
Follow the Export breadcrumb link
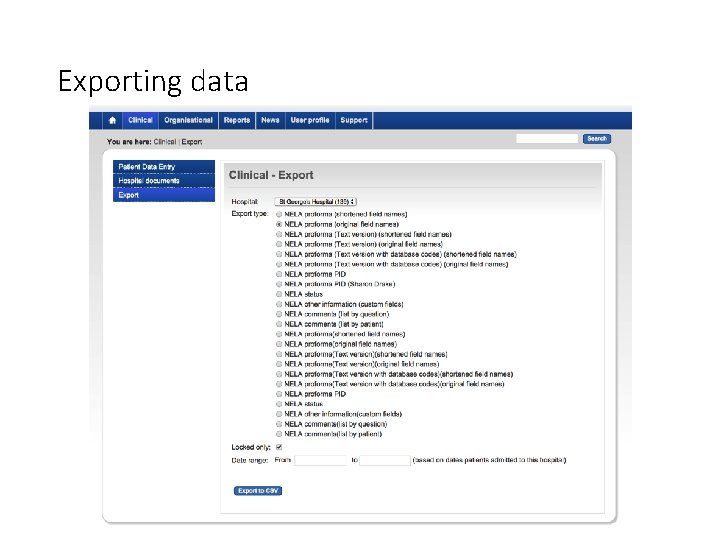coord(191,142)
